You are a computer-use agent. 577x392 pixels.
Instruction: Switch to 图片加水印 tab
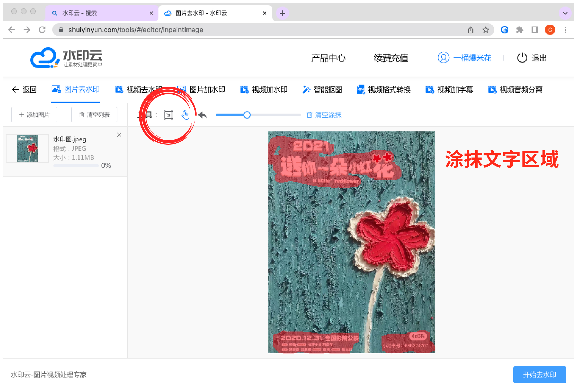pyautogui.click(x=201, y=90)
